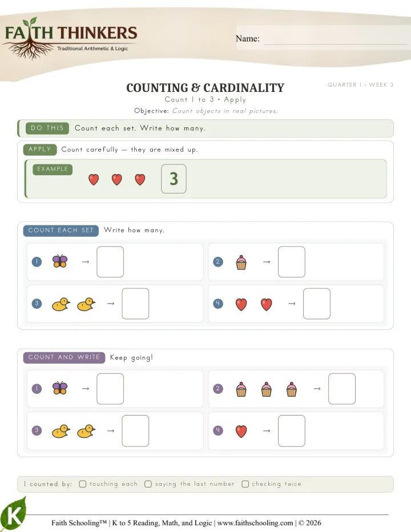
Task: Click the green DO THIS label
Action: tap(47, 128)
